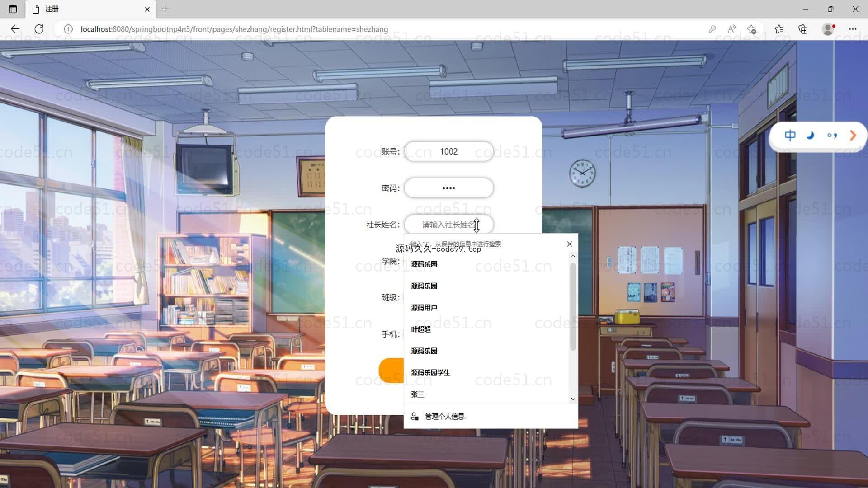Switch to the 注册 tab

coord(90,9)
